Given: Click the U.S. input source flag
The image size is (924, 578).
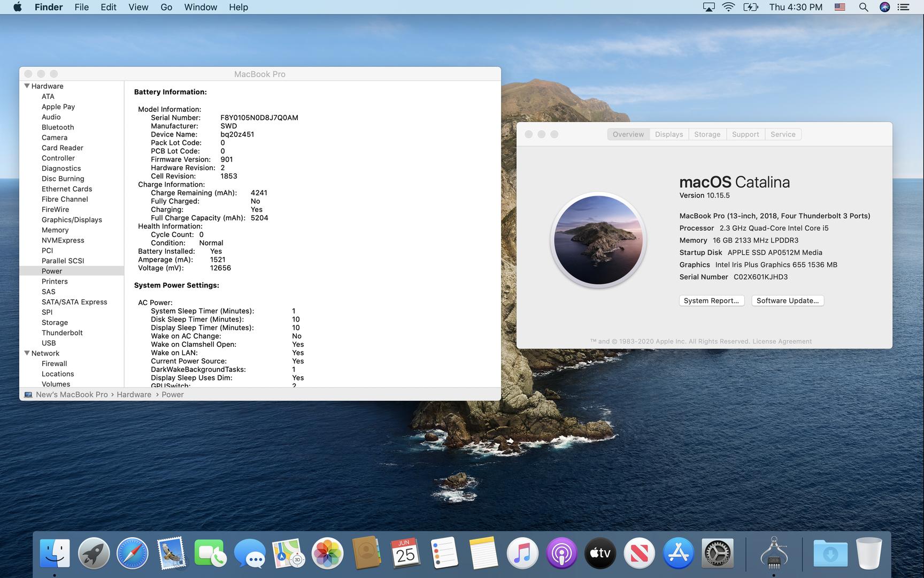Looking at the screenshot, I should point(840,7).
